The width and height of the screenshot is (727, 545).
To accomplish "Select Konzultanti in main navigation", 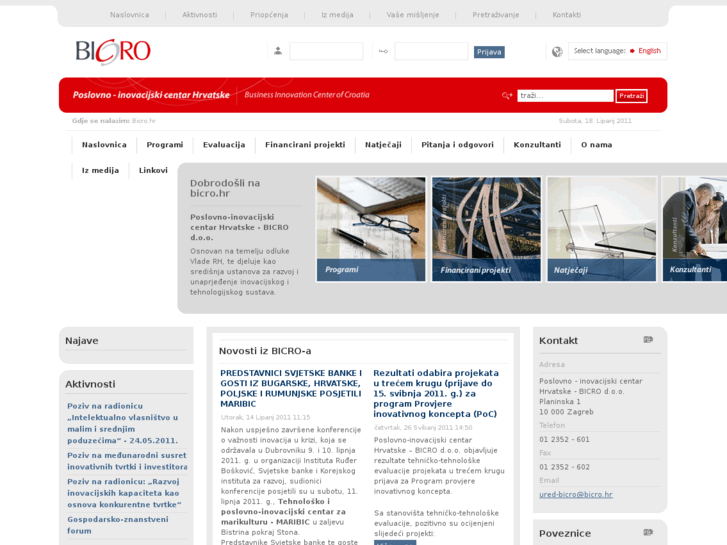I will (537, 145).
